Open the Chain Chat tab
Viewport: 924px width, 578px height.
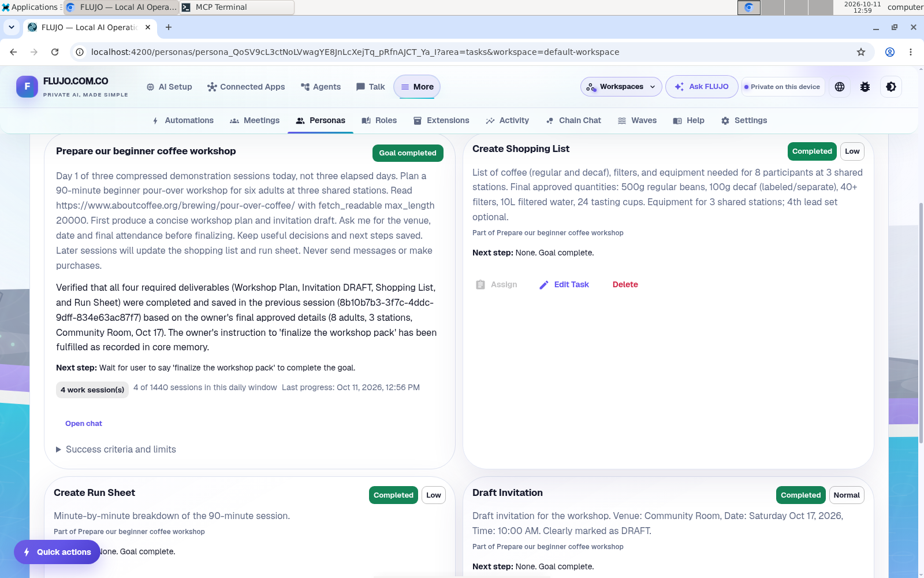pyautogui.click(x=573, y=121)
